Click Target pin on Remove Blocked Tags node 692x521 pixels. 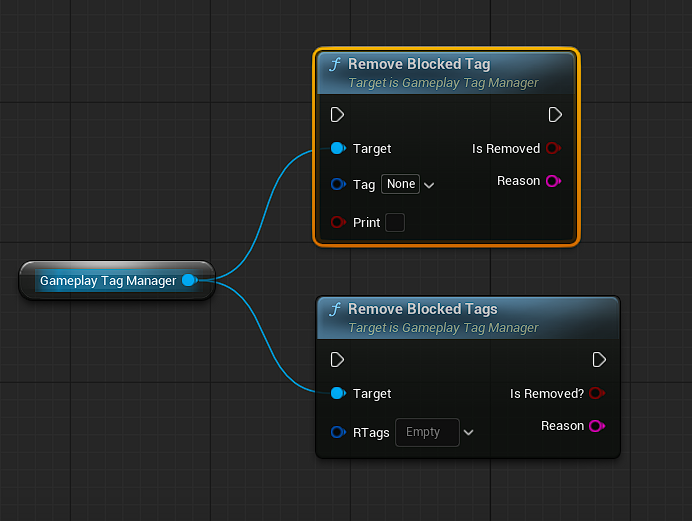(x=337, y=393)
